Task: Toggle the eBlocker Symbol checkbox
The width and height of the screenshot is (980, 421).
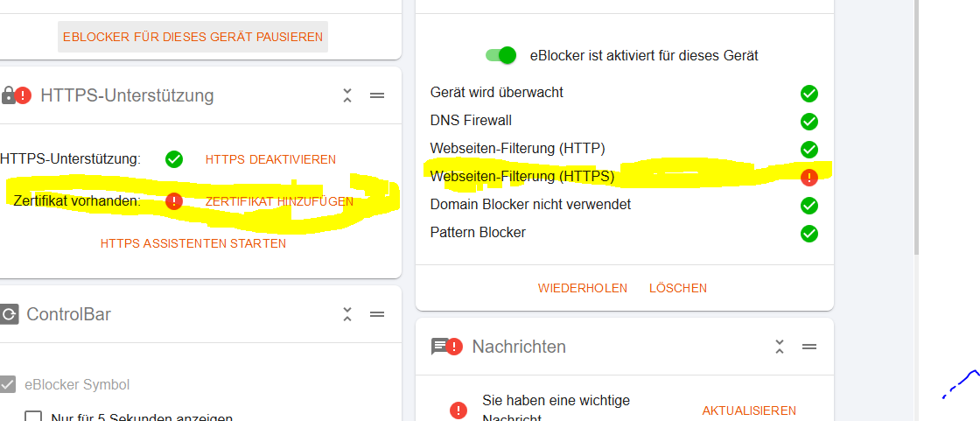Action: 7,384
